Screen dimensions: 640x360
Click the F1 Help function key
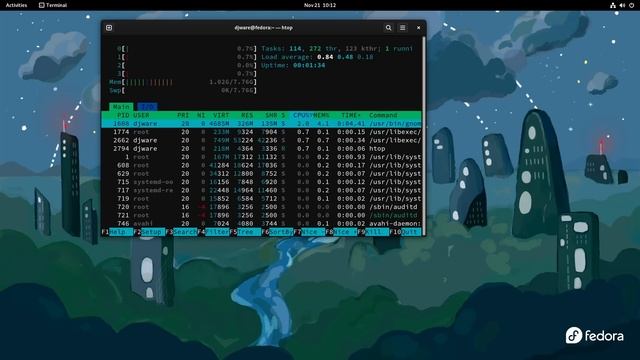point(117,232)
